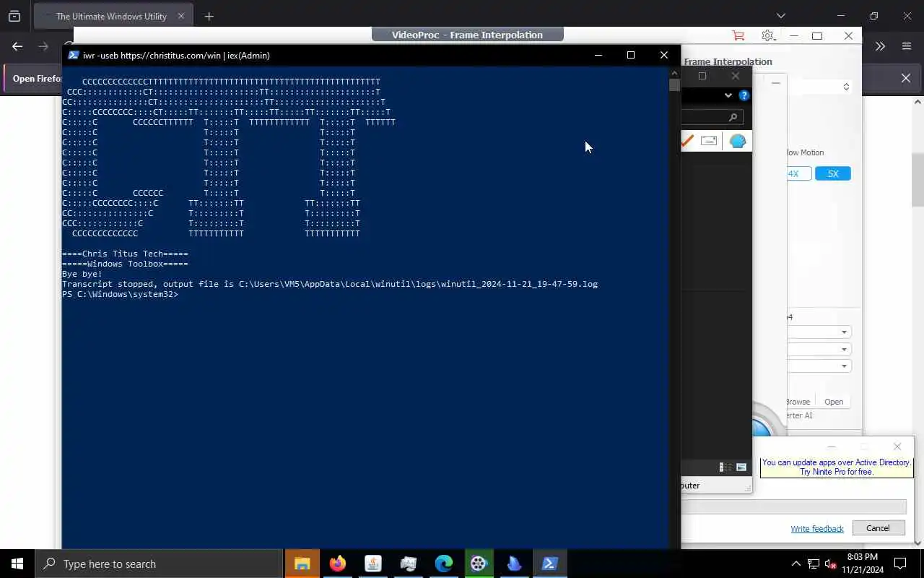Click PowerShell prompt line PS C:\Windows\system32>
This screenshot has height=578, width=924.
coord(120,294)
